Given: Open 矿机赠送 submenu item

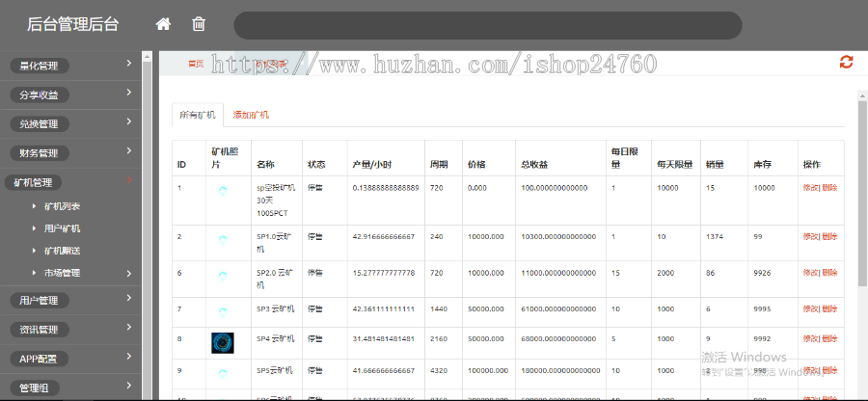Looking at the screenshot, I should [x=62, y=251].
